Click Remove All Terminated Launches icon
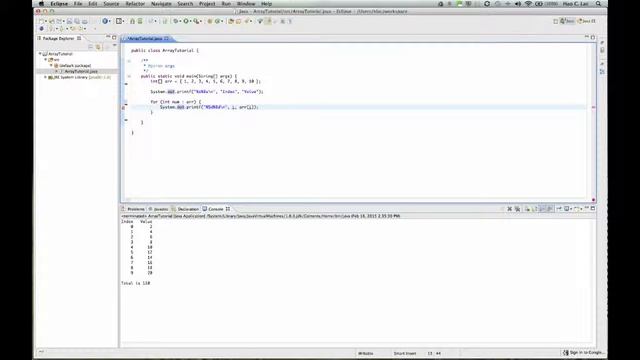 pos(518,209)
